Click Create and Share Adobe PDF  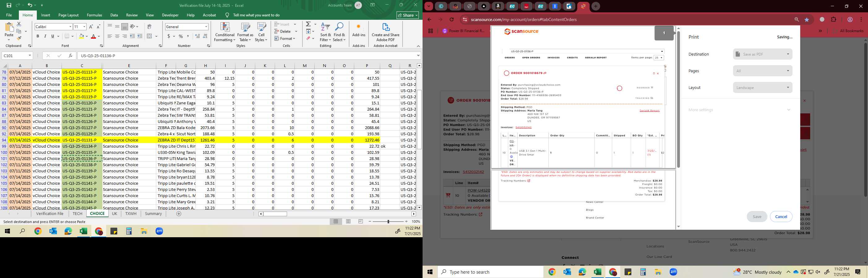(x=385, y=32)
